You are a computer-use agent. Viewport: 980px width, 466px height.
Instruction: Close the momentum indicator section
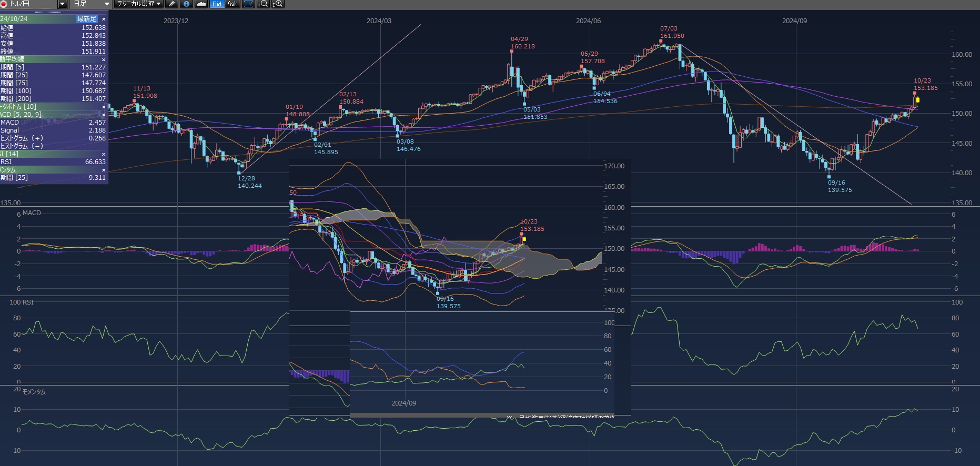coord(104,170)
